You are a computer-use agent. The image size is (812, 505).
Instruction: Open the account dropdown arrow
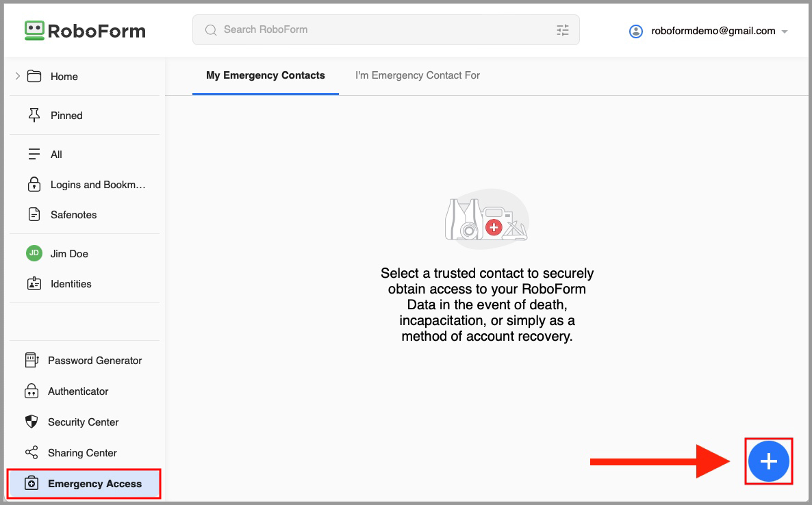pyautogui.click(x=785, y=31)
